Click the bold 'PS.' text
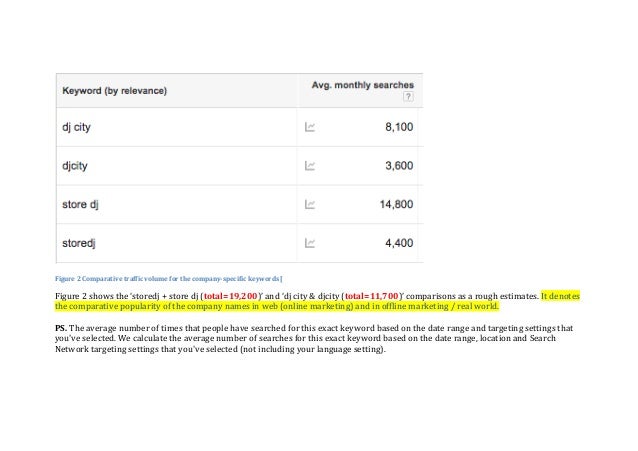 point(61,328)
